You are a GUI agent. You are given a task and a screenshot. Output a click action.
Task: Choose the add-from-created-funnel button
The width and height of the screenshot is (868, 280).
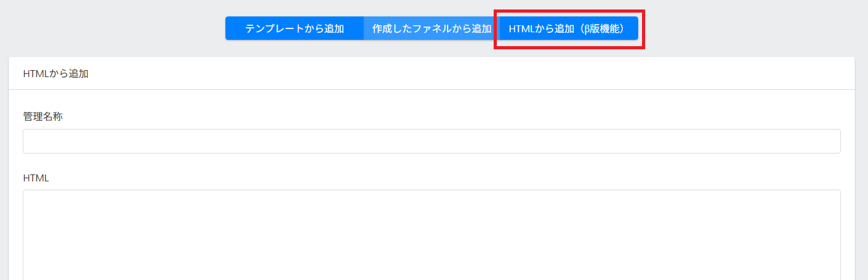tap(431, 28)
